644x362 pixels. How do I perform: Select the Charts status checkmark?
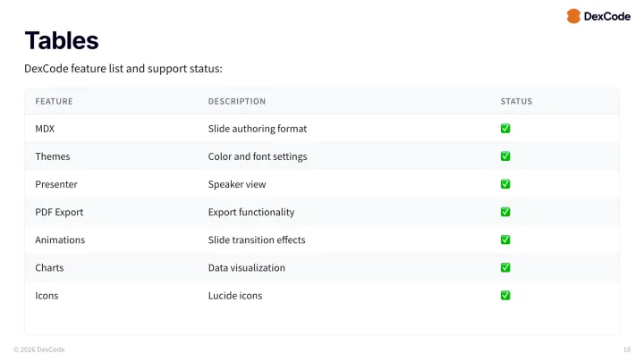click(x=505, y=267)
